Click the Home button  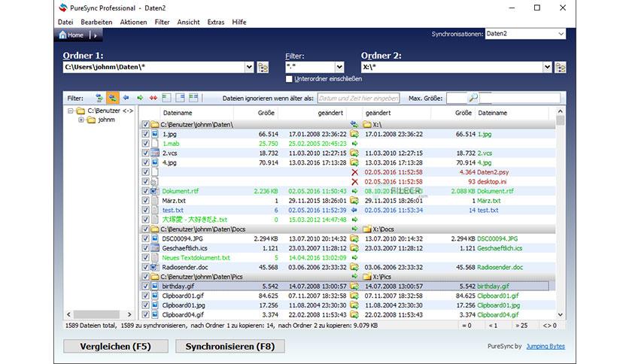click(x=71, y=35)
